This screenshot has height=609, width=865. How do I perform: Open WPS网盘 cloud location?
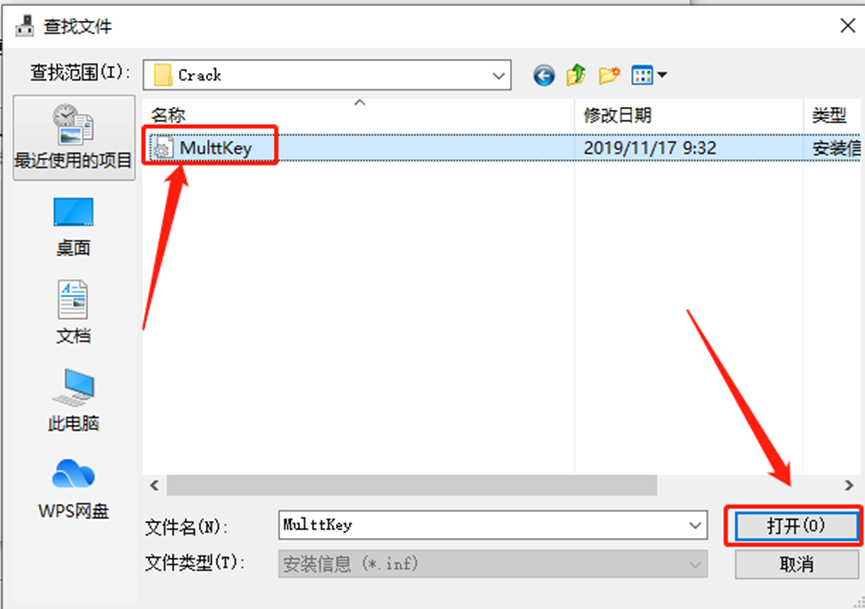pyautogui.click(x=73, y=488)
